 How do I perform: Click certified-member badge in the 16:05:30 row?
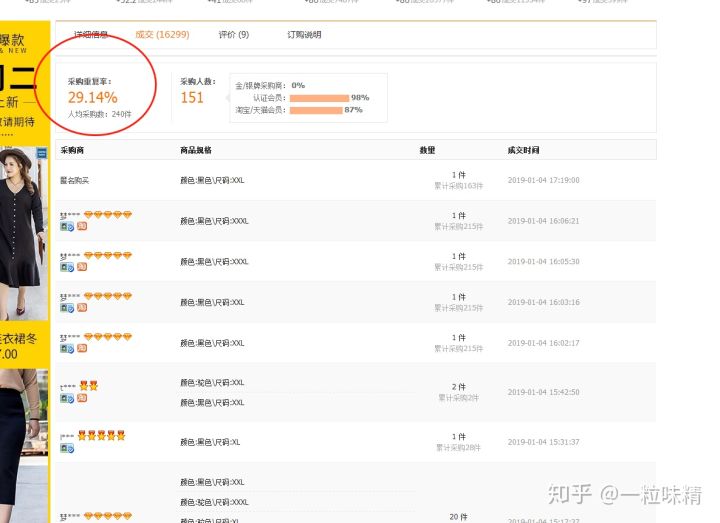coord(67,267)
